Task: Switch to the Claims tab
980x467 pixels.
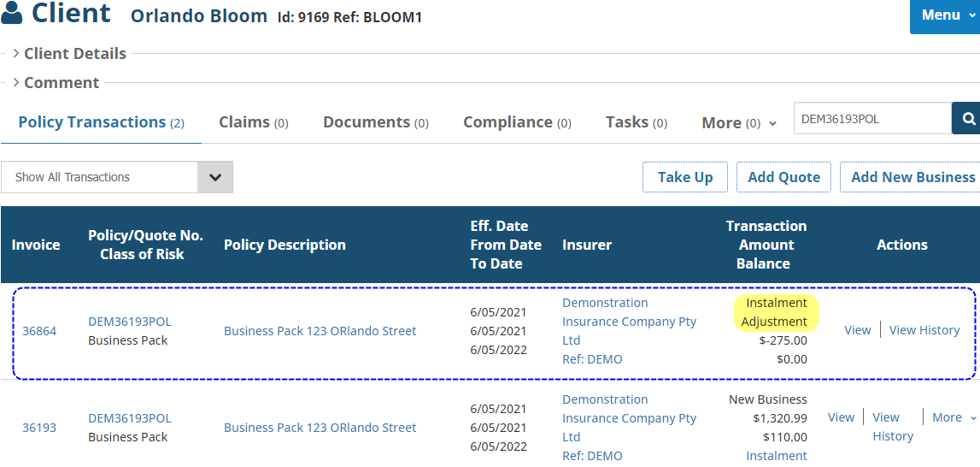Action: [253, 122]
